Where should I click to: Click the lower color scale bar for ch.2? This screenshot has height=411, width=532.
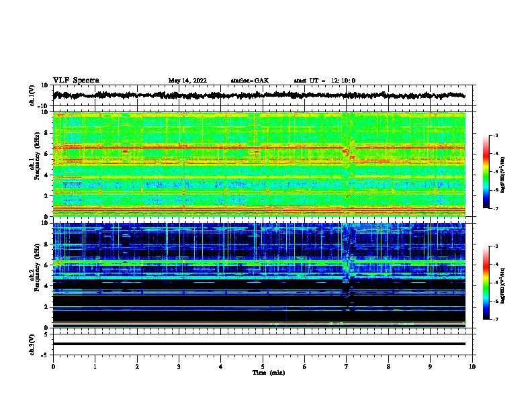(x=486, y=283)
